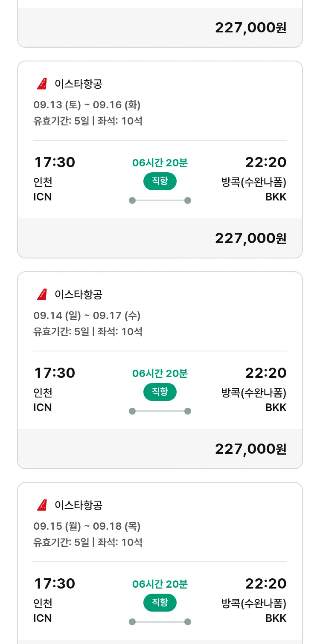Click 이스타항공 airline name on 09.14 flight
The width and height of the screenshot is (320, 644).
click(79, 295)
